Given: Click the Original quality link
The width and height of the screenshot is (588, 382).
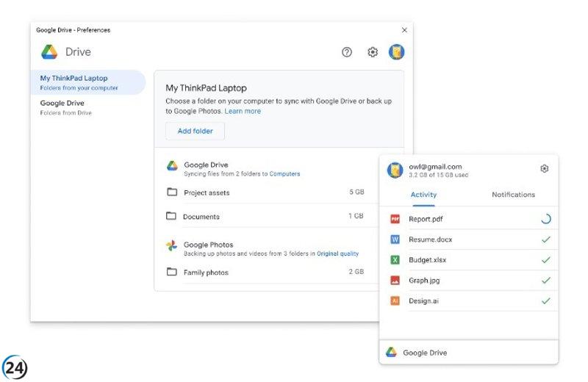Looking at the screenshot, I should [x=337, y=253].
